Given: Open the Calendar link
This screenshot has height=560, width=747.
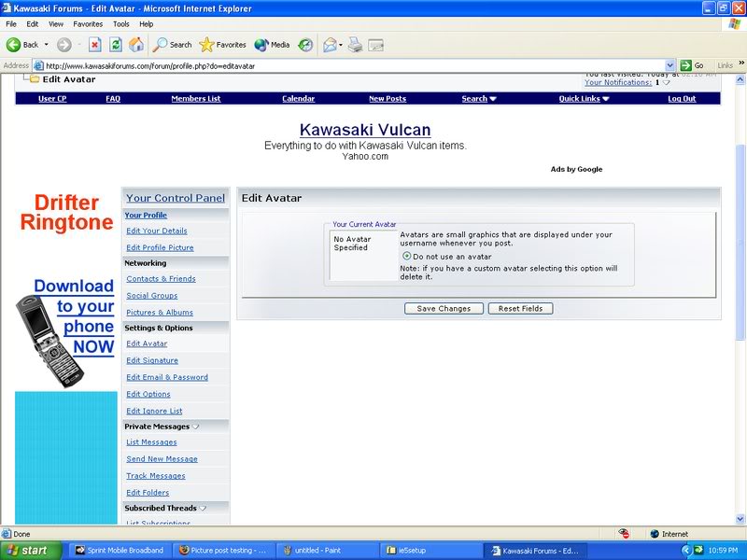Looking at the screenshot, I should coord(298,99).
